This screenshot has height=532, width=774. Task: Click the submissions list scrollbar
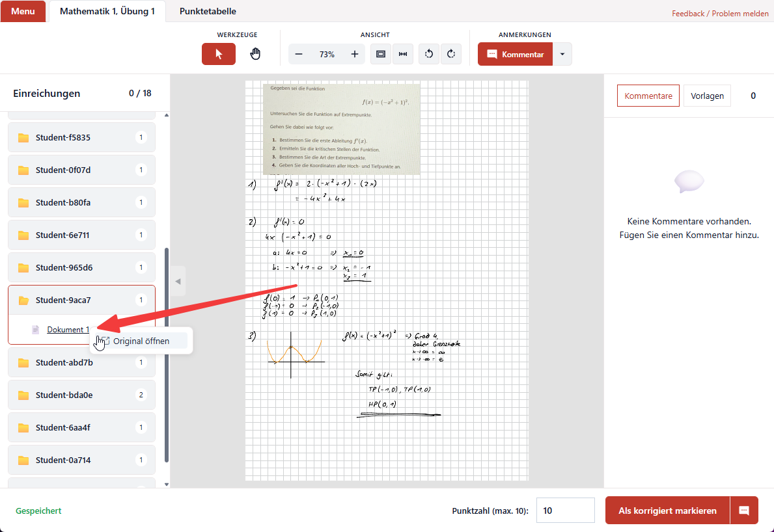(167, 355)
